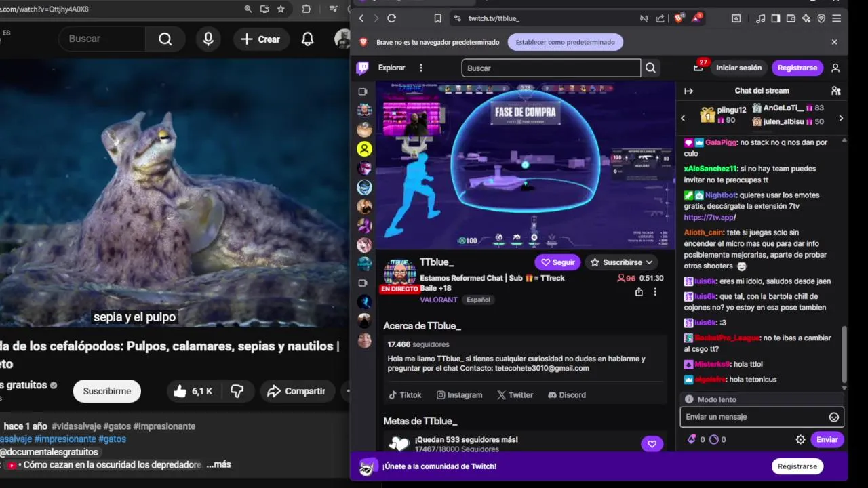Click the VALORANT game category link
Image resolution: width=868 pixels, height=488 pixels.
(439, 300)
